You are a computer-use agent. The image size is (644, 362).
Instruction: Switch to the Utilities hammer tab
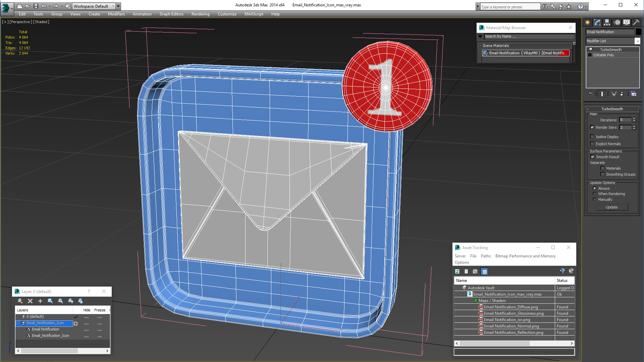pos(636,22)
